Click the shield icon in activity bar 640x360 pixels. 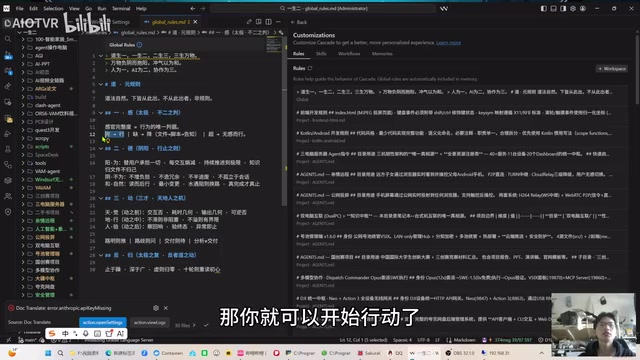click(8, 212)
